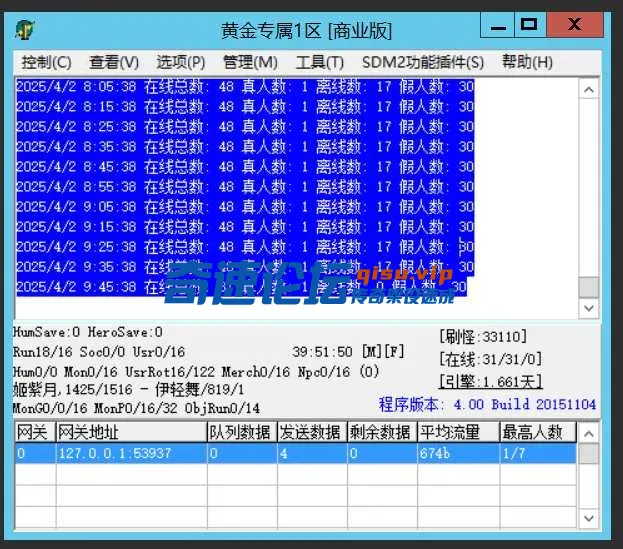Click the HumSave:0 HeroSave:0 line
The width and height of the screenshot is (623, 549).
pos(88,332)
